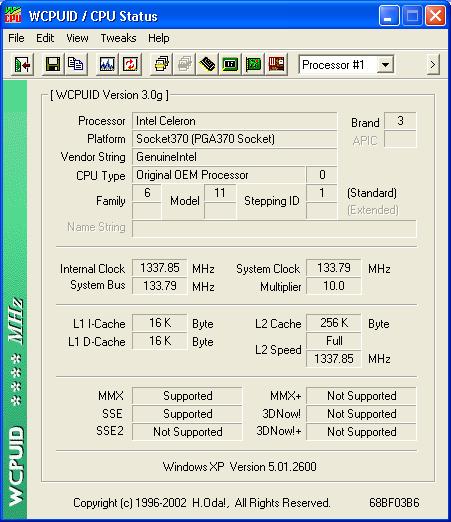The width and height of the screenshot is (451, 522).
Task: Open the Help menu
Action: coord(159,38)
